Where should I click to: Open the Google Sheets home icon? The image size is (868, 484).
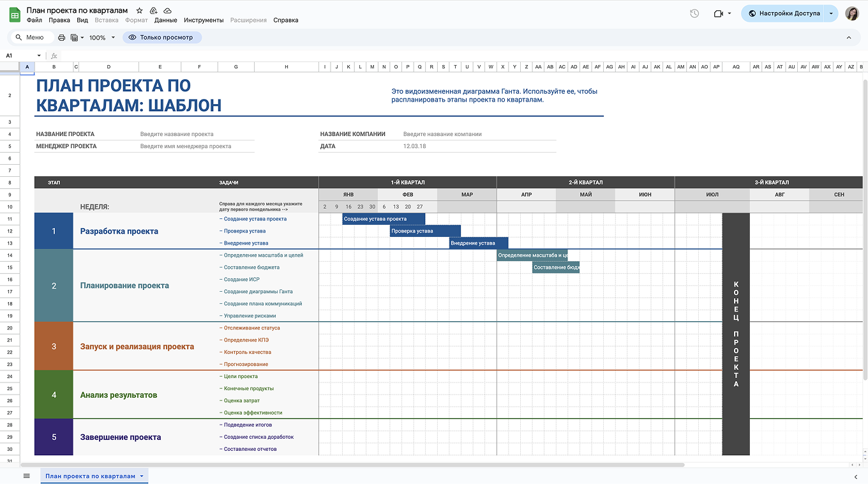15,15
